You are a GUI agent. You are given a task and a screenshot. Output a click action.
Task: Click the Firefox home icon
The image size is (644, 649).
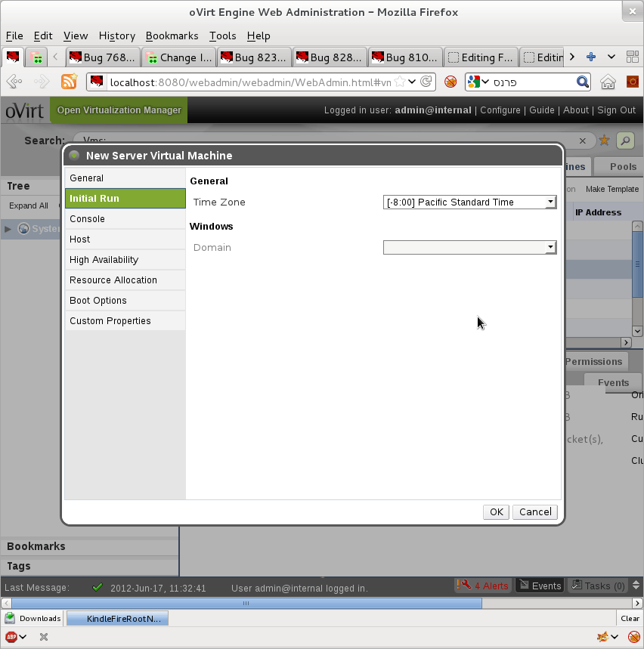(x=608, y=82)
